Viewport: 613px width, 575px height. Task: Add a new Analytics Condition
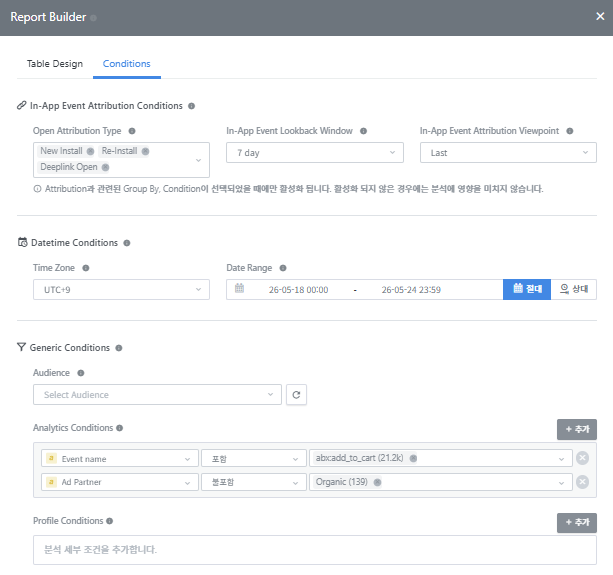coord(577,429)
